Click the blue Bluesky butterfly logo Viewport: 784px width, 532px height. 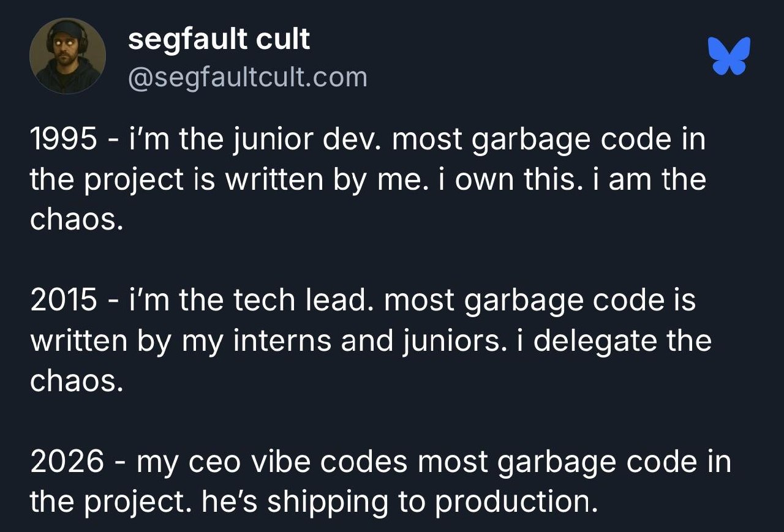729,56
